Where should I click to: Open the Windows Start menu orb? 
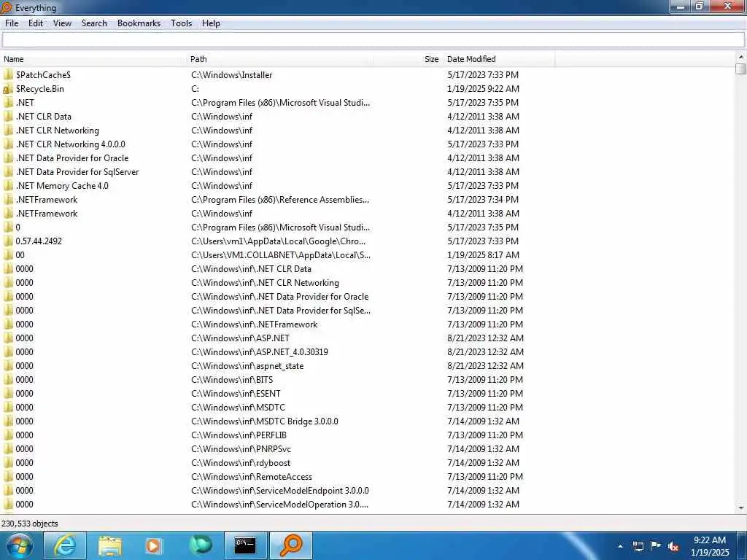20,545
